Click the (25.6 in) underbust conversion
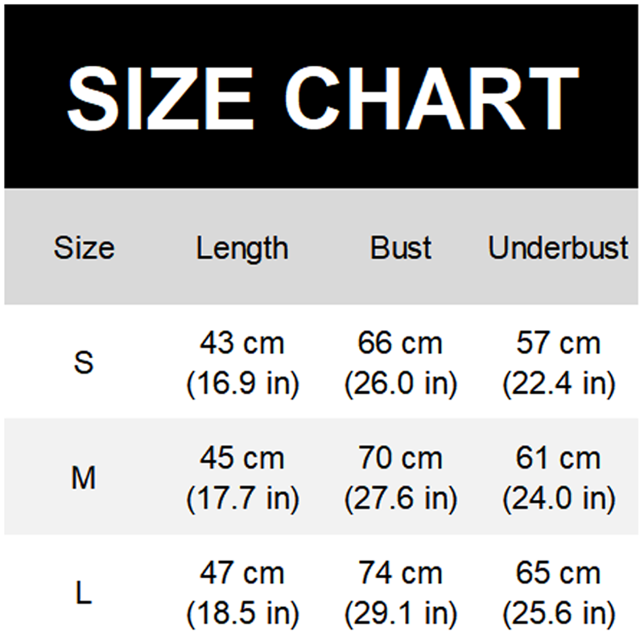 coord(559,613)
